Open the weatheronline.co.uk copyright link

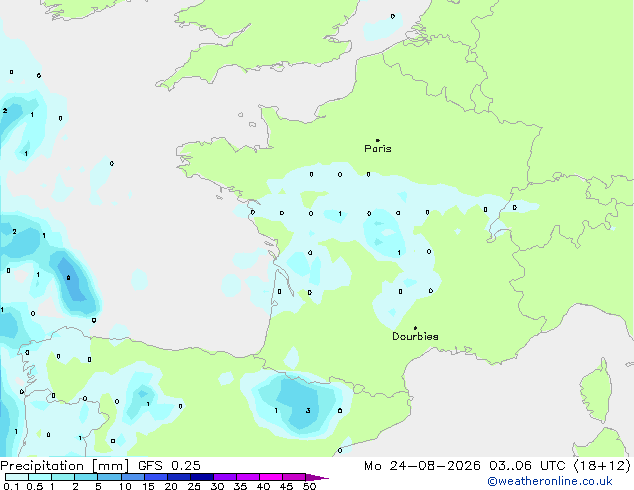tap(550, 481)
